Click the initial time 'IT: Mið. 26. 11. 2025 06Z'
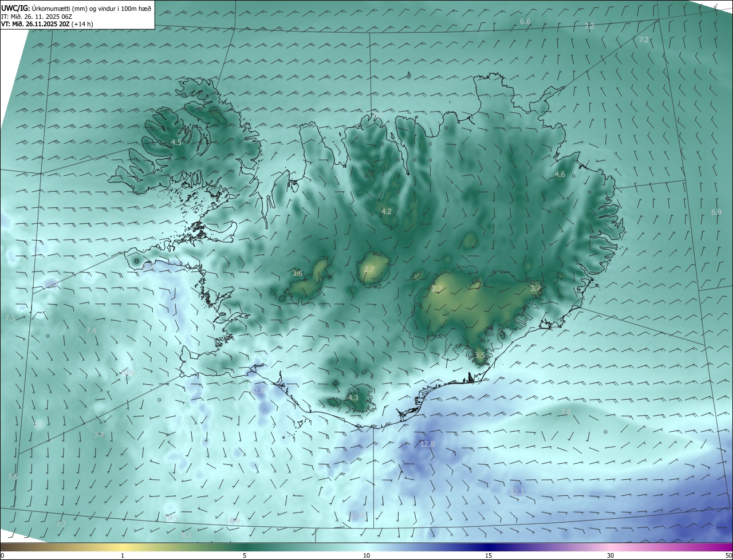The height and width of the screenshot is (560, 733). click(38, 16)
